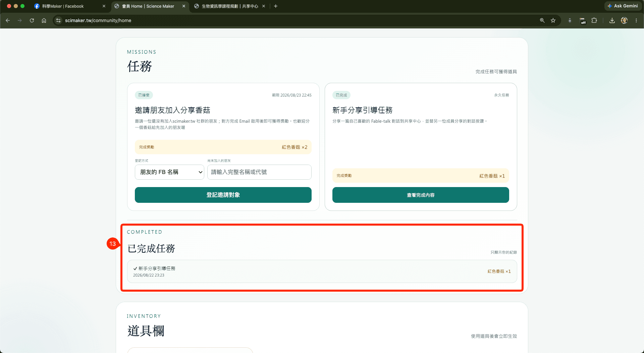Open the profile avatar in Chrome toolbar
This screenshot has width=644, height=353.
(x=624, y=20)
